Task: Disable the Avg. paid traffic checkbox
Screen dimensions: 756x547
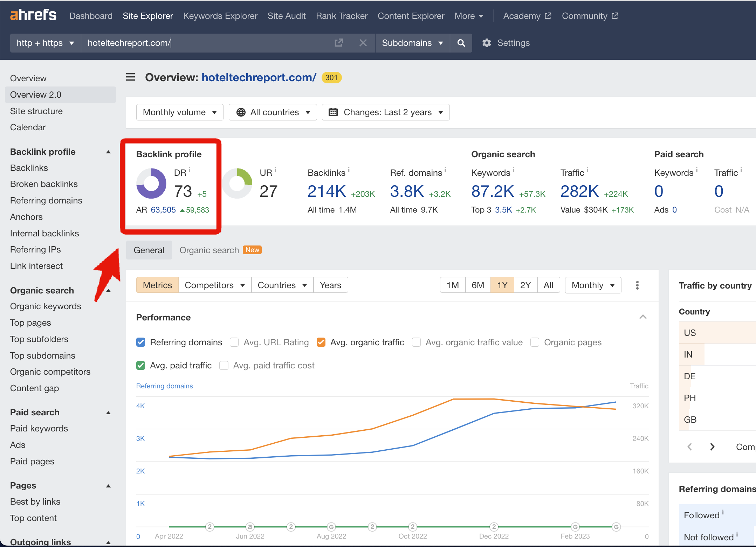Action: 141,365
